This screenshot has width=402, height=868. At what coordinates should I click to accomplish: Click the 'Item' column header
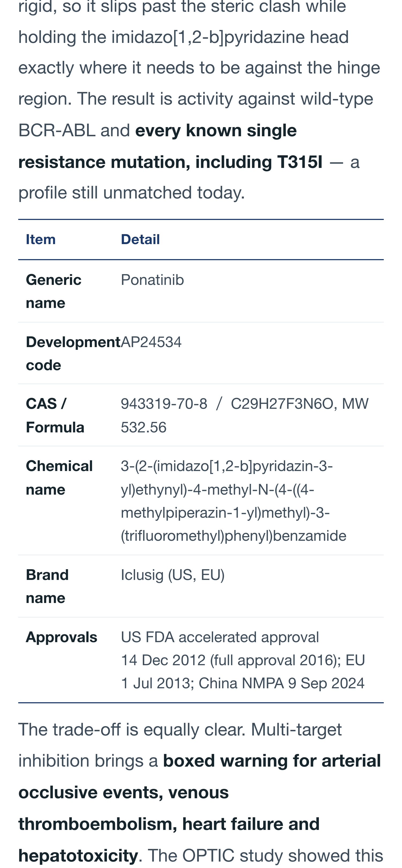click(41, 239)
